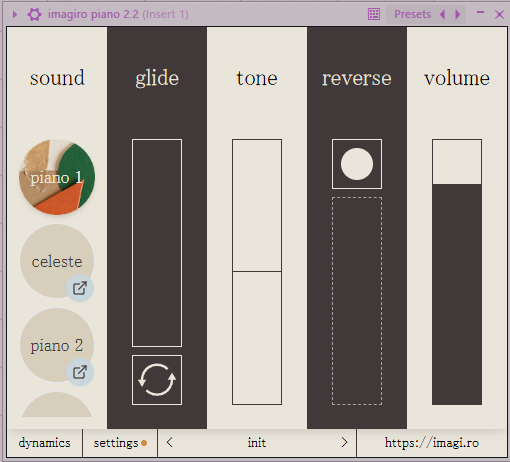
Task: Open the settings tab
Action: pos(120,443)
